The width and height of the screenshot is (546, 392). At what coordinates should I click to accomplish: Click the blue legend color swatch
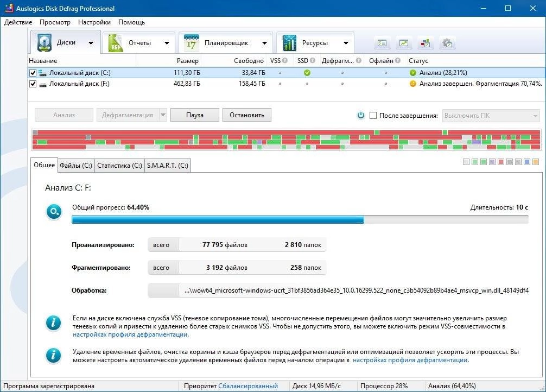527,162
